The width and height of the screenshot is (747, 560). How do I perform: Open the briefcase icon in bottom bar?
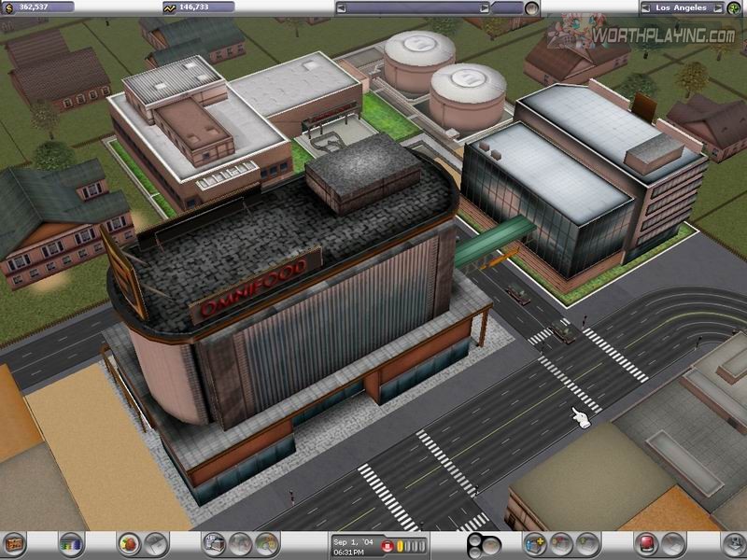click(15, 542)
